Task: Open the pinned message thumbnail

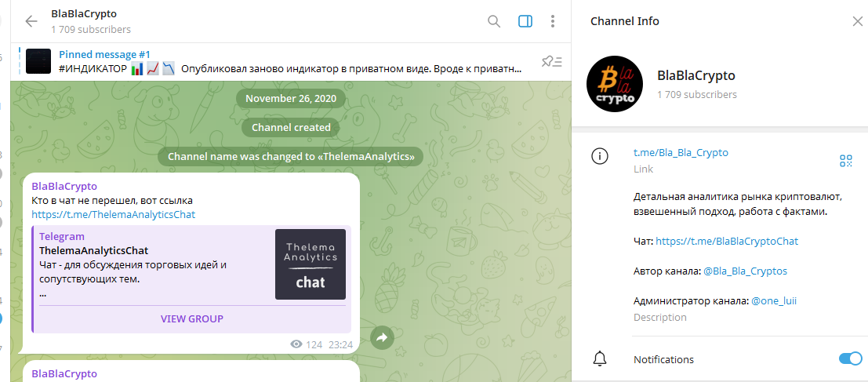Action: [38, 61]
